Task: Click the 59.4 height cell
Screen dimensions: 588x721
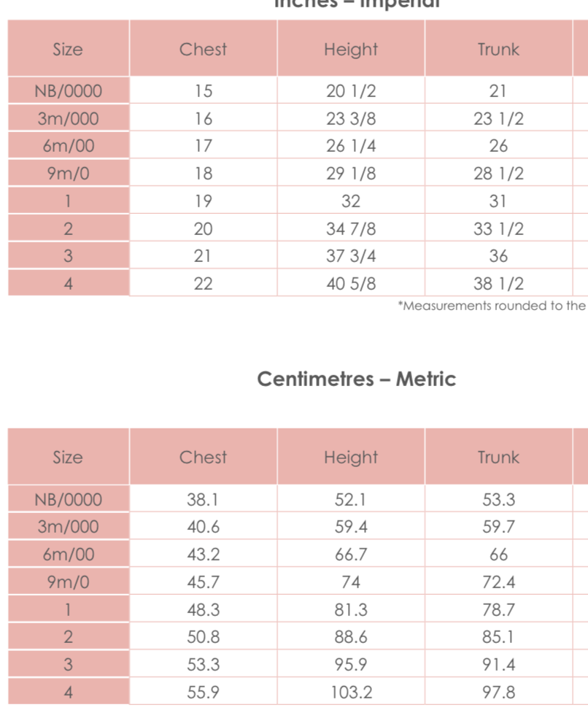Action: click(x=351, y=527)
